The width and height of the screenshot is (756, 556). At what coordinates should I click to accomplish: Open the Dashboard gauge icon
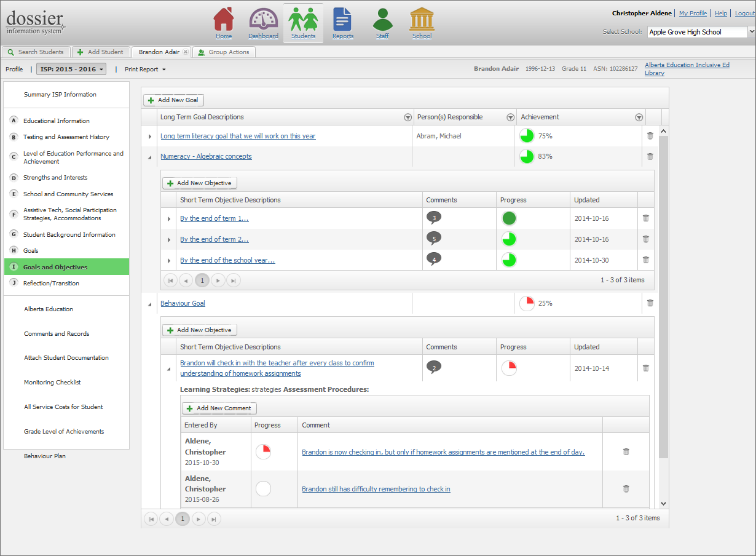[263, 20]
